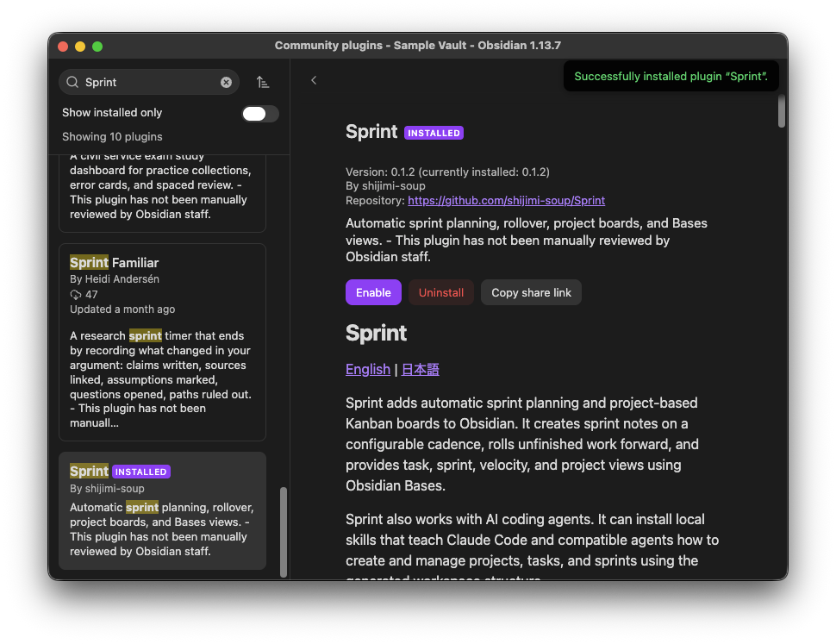This screenshot has height=644, width=836.
Task: Toggle Show installed only switch
Action: (260, 114)
